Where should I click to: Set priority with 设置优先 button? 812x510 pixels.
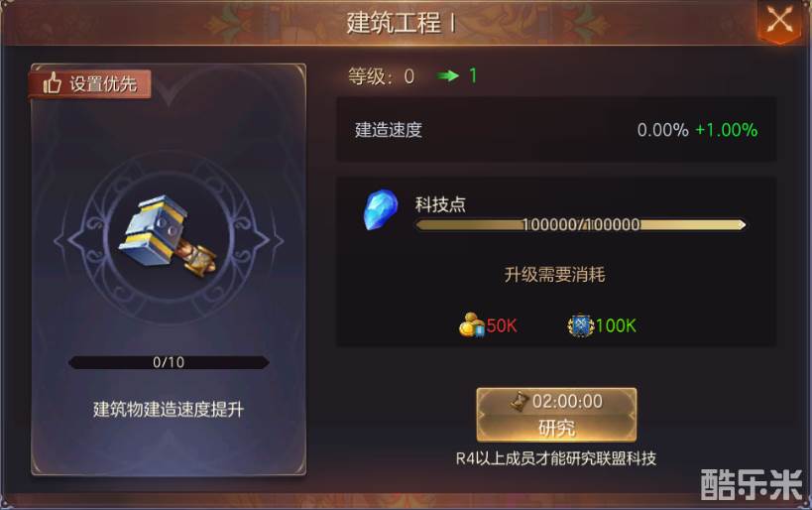[89, 83]
